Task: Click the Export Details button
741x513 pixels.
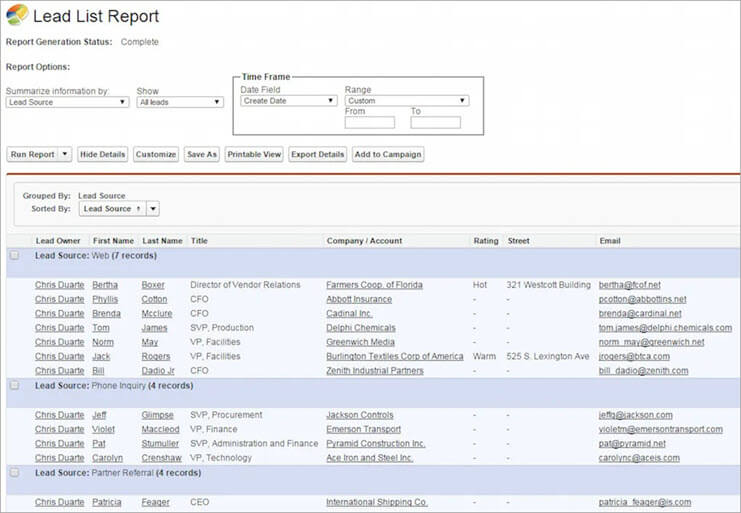Action: pos(318,154)
